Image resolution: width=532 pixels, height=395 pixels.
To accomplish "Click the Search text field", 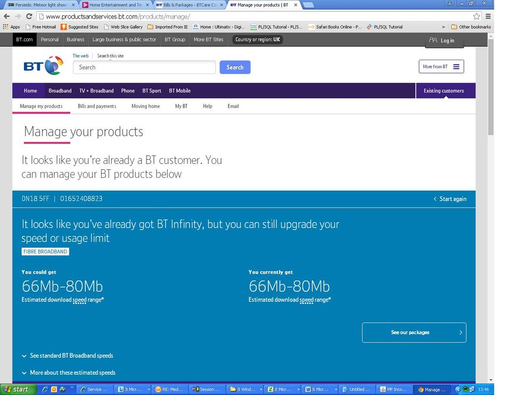I will [144, 67].
